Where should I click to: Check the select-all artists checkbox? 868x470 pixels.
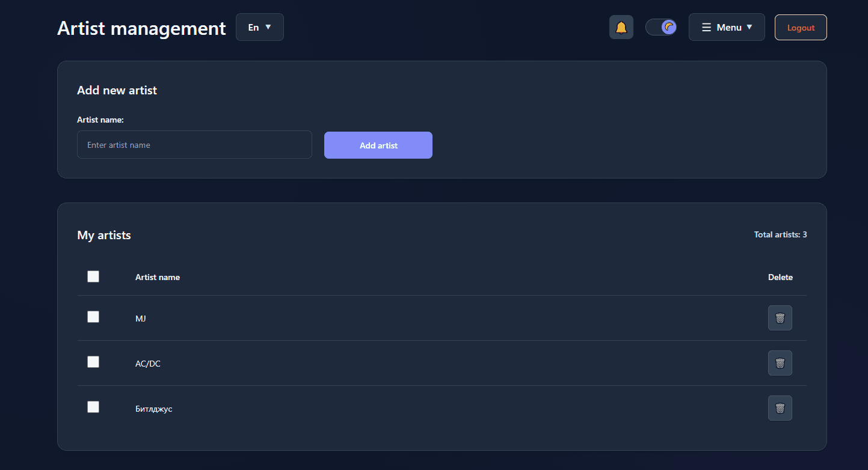(93, 276)
